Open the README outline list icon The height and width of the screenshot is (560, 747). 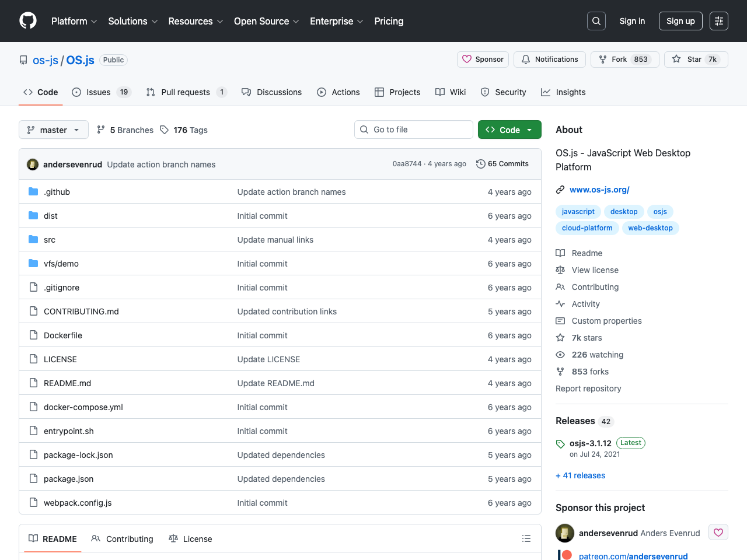[526, 538]
